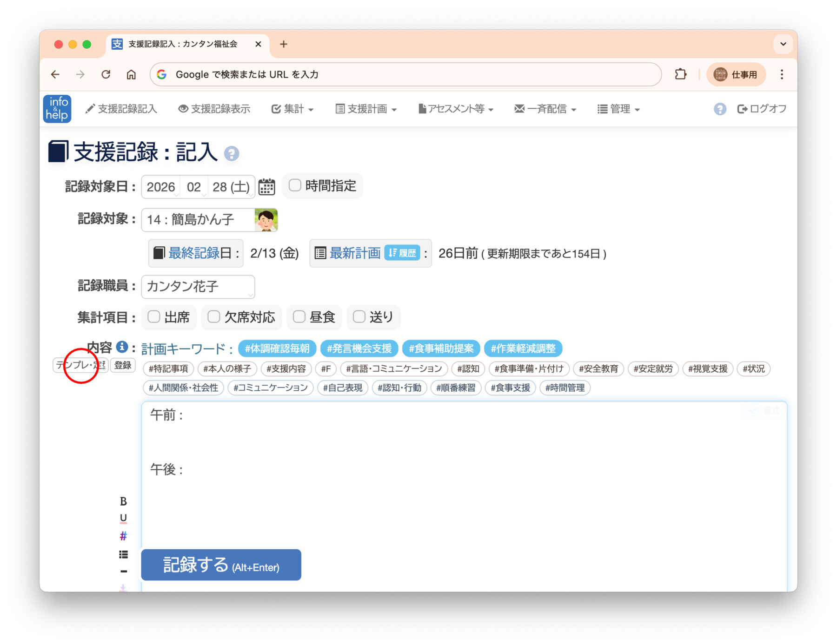Click the help icon near ログオフ
Viewport: 837px width, 644px height.
click(719, 109)
